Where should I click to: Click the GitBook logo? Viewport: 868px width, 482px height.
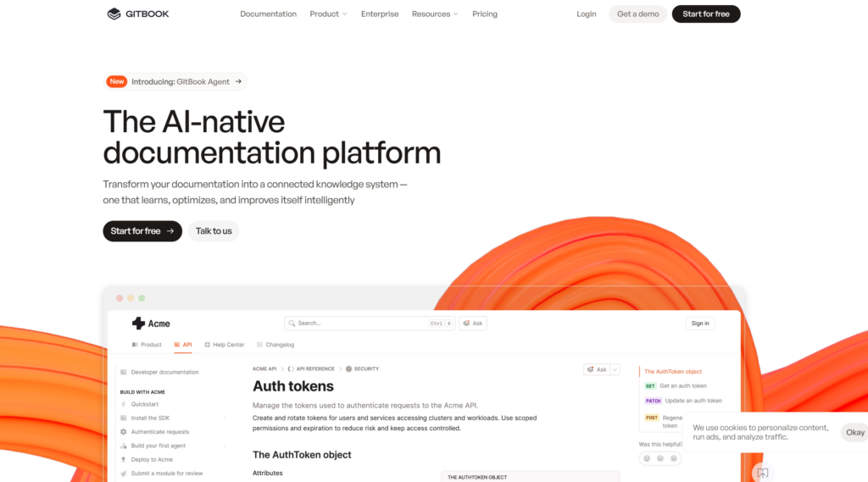138,14
